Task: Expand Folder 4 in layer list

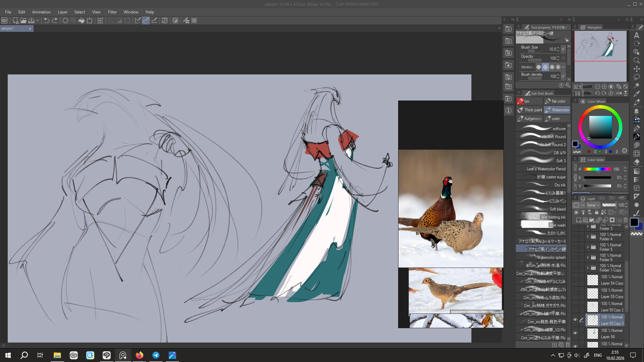Action: (x=588, y=237)
